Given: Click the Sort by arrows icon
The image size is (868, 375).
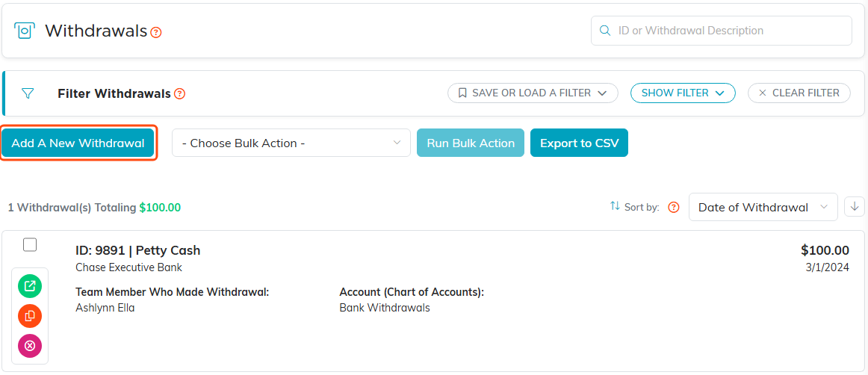Looking at the screenshot, I should [615, 206].
